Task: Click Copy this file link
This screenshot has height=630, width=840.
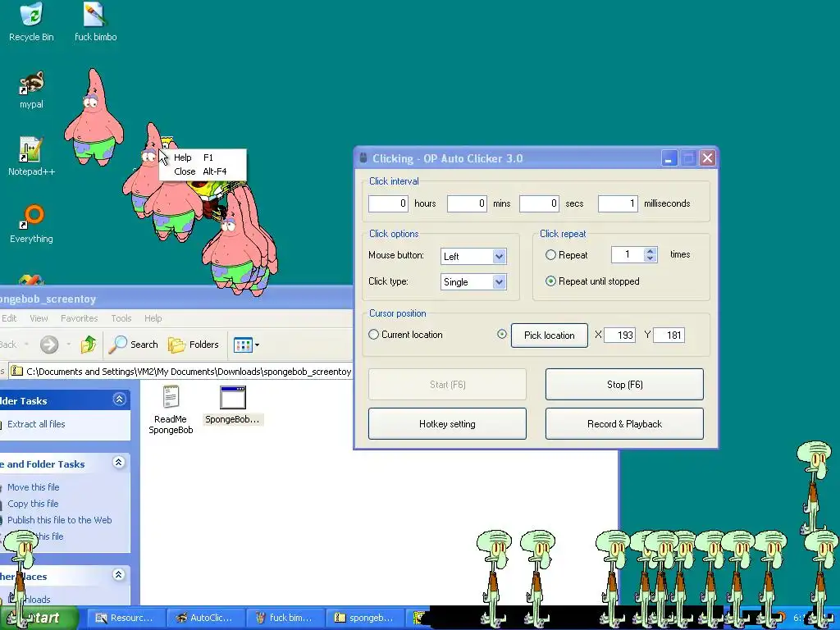Action: 33,504
